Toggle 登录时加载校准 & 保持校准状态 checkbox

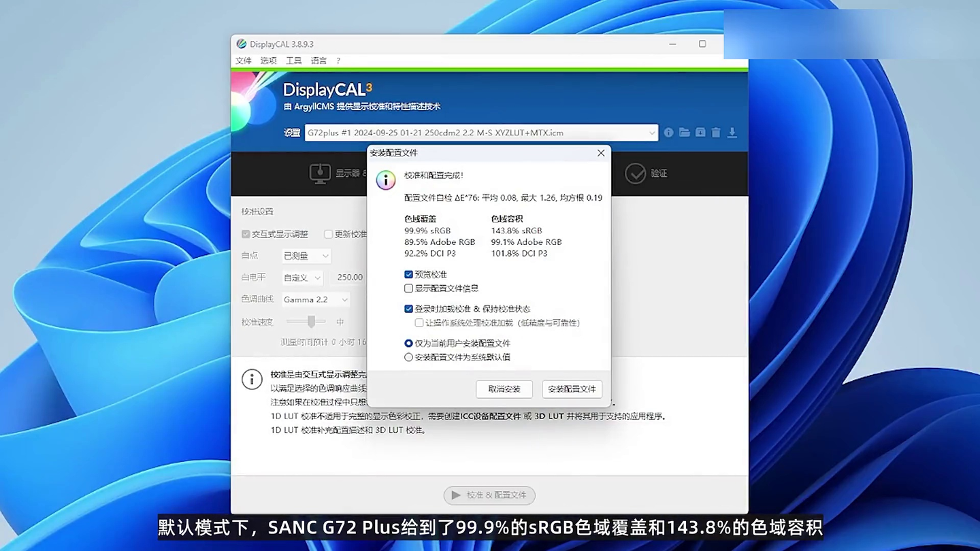(x=408, y=309)
